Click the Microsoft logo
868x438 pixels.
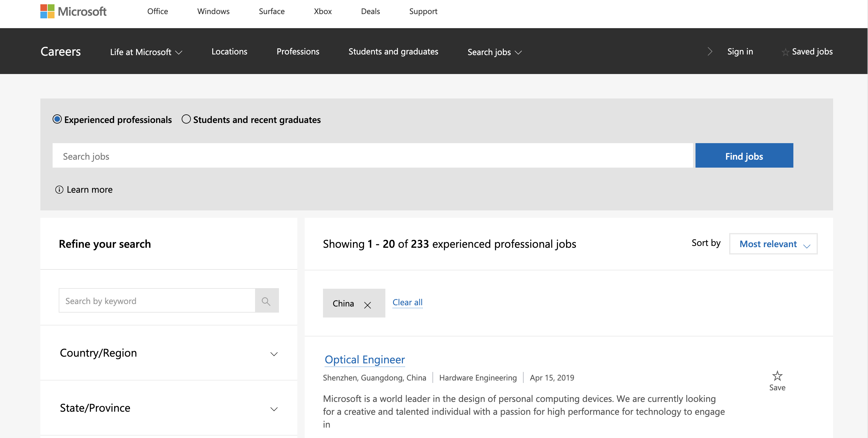coord(73,11)
